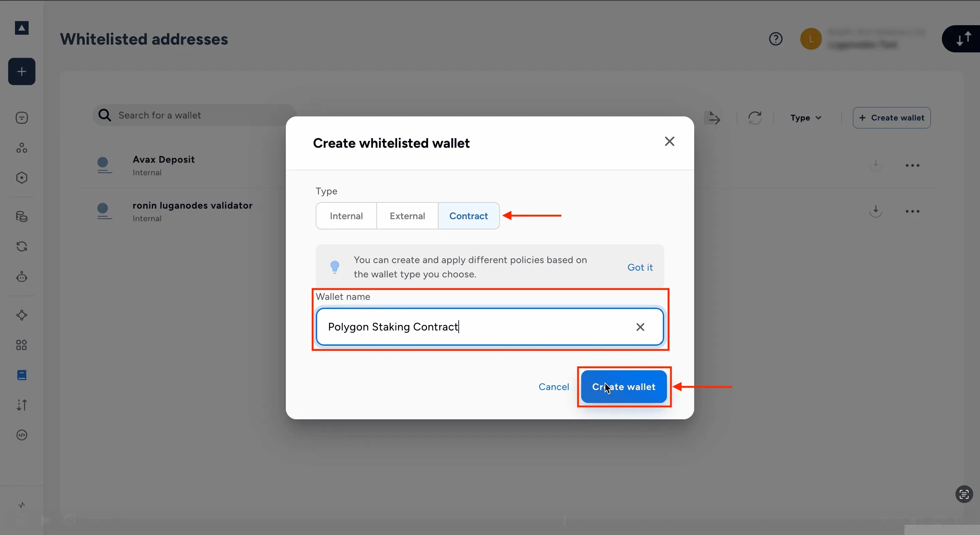The width and height of the screenshot is (980, 535).
Task: Open the four-squares apps icon in sidebar
Action: [22, 345]
